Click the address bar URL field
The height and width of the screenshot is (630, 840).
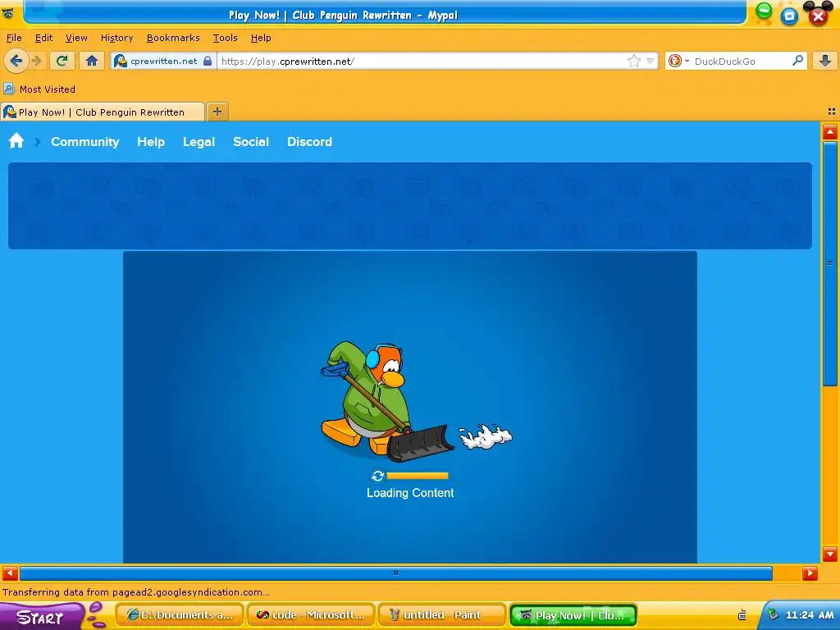[x=421, y=61]
